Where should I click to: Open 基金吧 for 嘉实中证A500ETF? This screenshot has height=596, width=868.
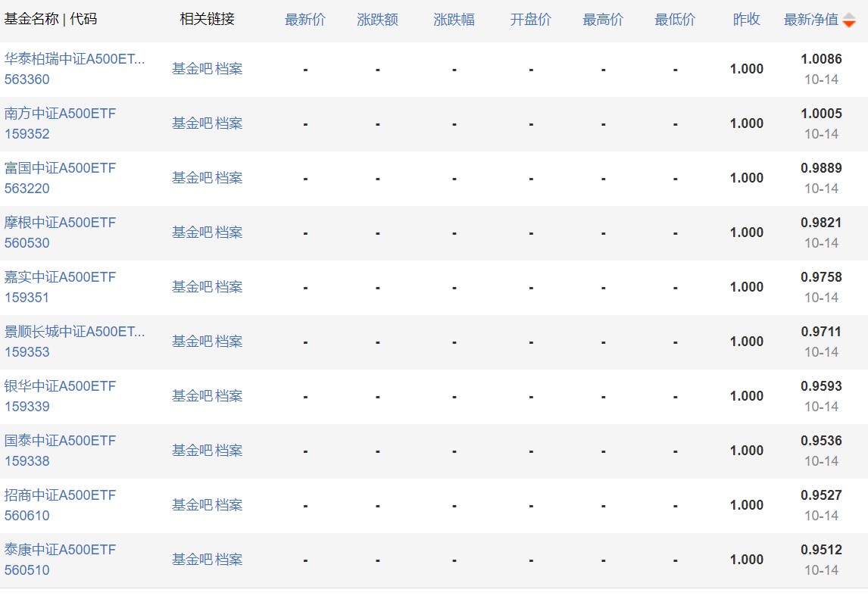[192, 287]
